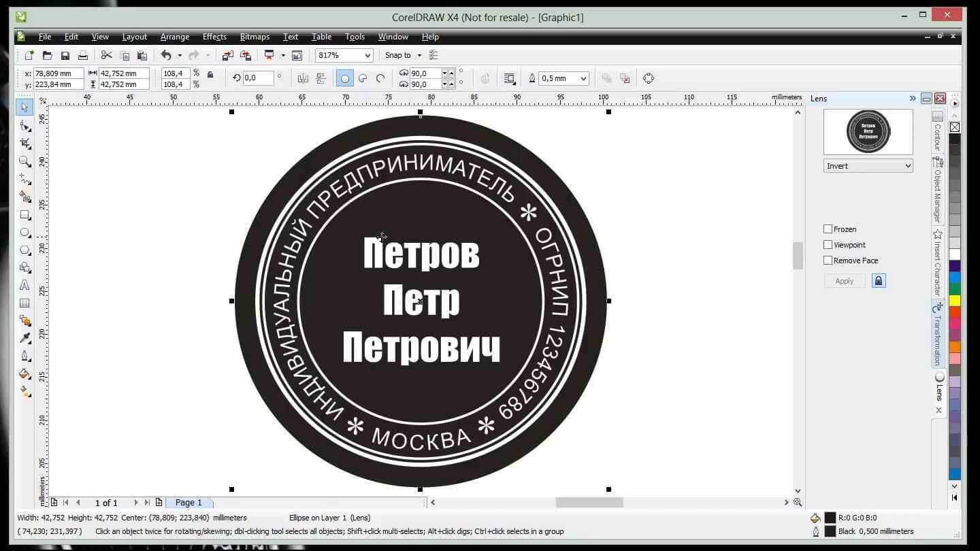
Task: Tick the Remove Face checkbox
Action: [828, 261]
